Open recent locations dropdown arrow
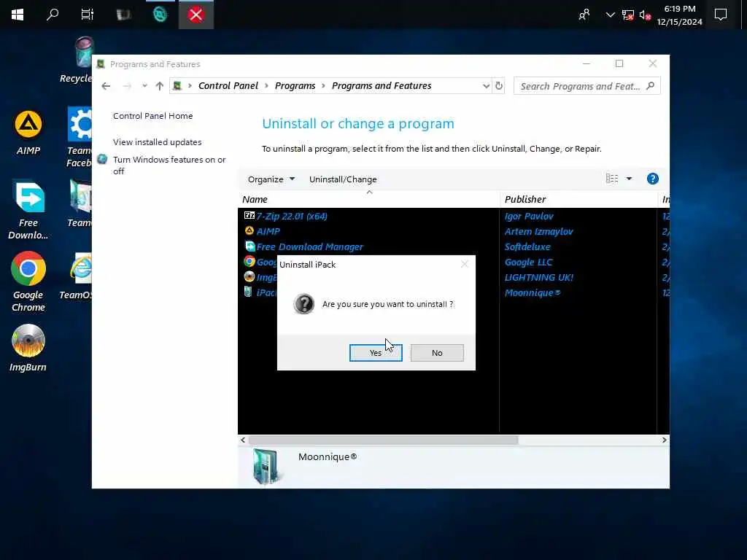Screen dimensions: 747x560 [x=144, y=86]
